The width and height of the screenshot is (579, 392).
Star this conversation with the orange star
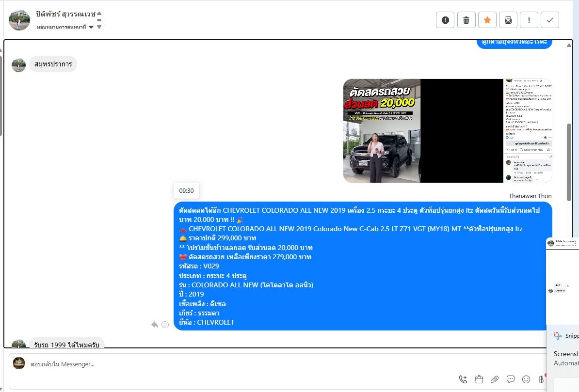pyautogui.click(x=487, y=20)
